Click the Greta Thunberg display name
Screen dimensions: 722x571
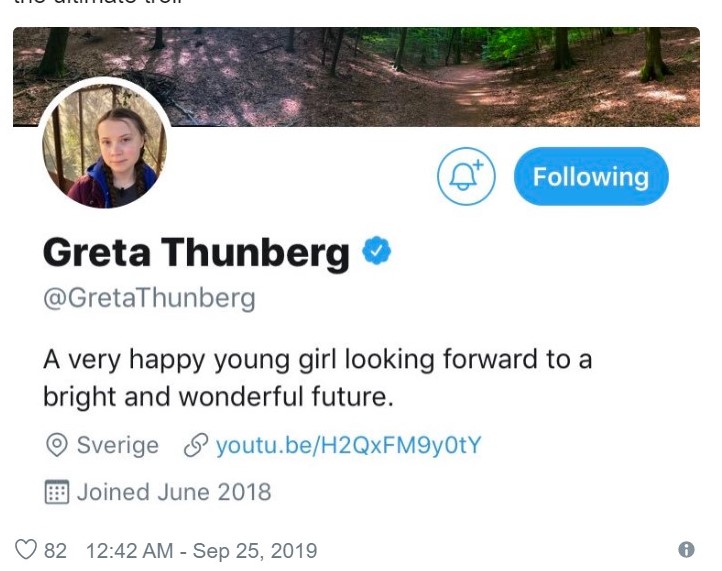coord(196,253)
